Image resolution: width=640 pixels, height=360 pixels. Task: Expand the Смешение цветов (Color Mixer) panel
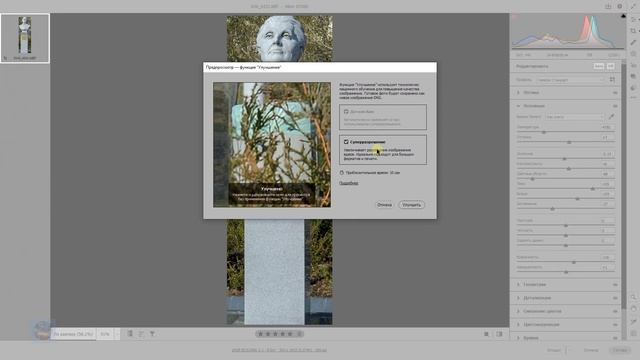(x=518, y=311)
